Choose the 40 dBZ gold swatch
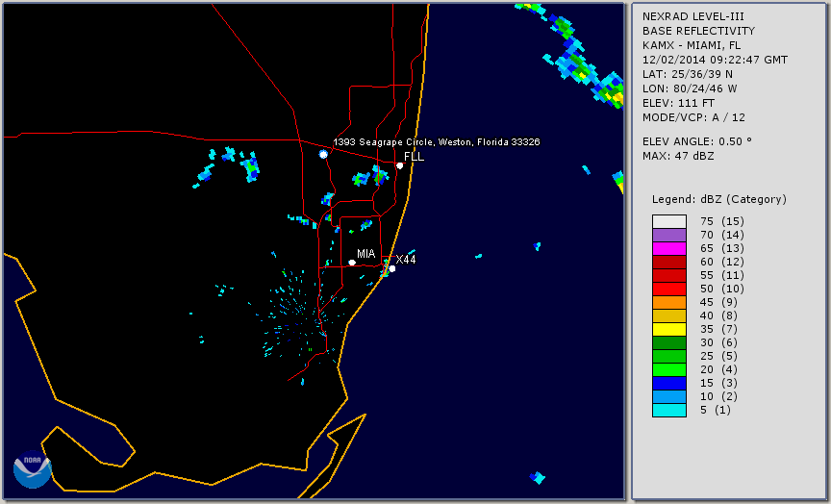831x504 pixels. click(x=669, y=315)
